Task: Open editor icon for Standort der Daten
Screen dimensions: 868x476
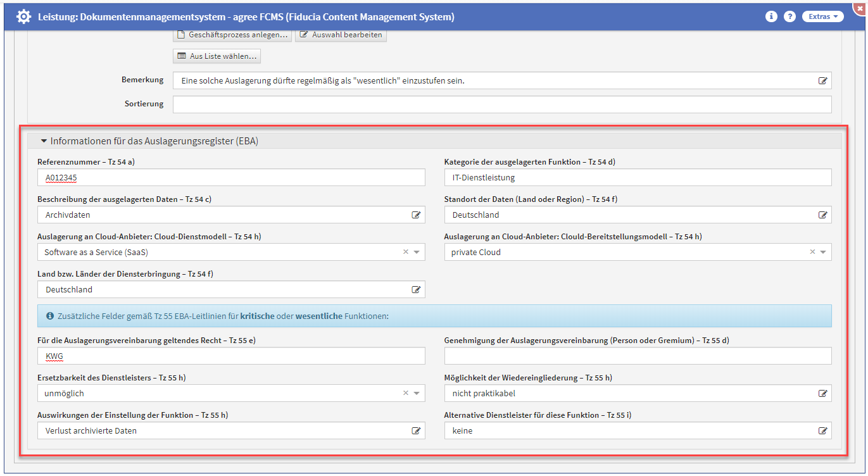Action: 822,215
